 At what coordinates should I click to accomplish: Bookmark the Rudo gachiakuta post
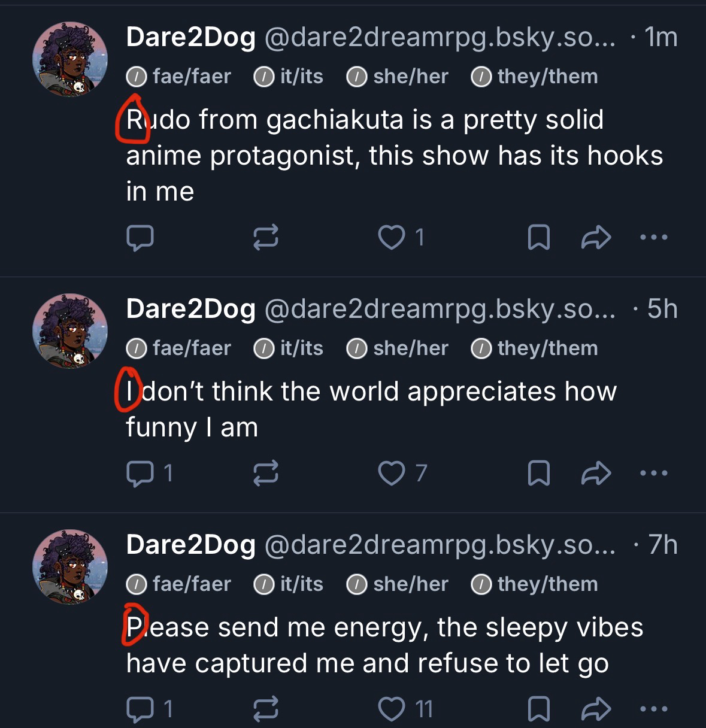coord(538,238)
